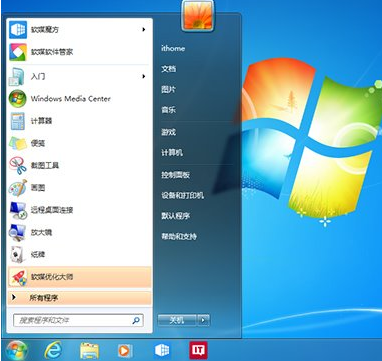
Task: Open the 画图 paint icon
Action: pos(18,188)
